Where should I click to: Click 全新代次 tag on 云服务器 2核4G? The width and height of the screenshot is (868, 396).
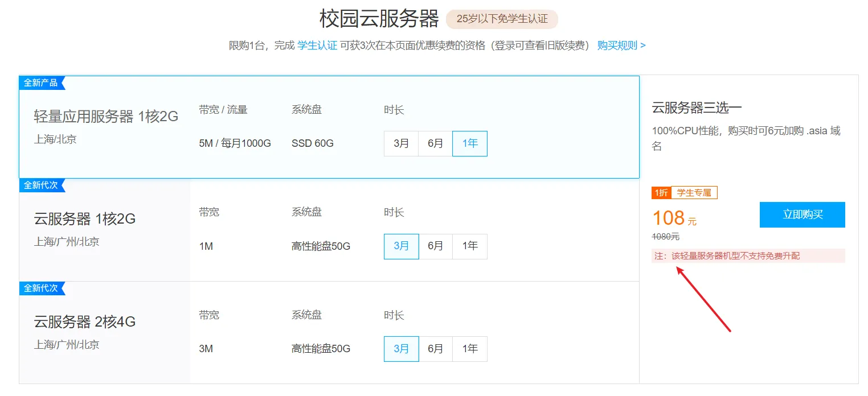(x=41, y=288)
